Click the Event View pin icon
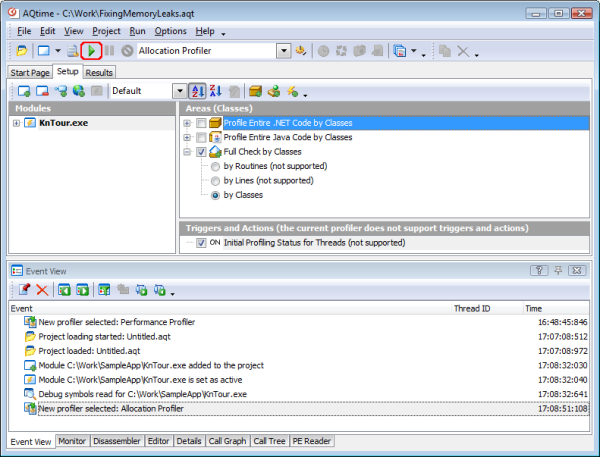 558,271
